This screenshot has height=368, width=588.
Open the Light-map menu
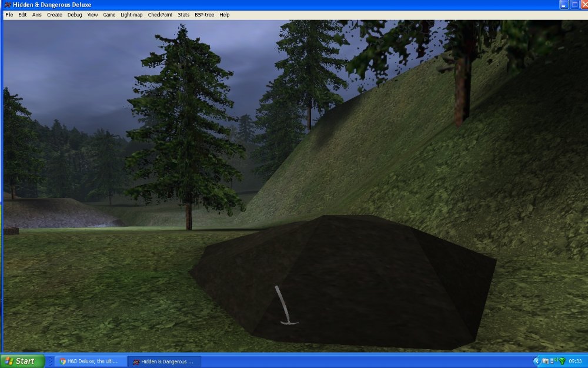[131, 15]
